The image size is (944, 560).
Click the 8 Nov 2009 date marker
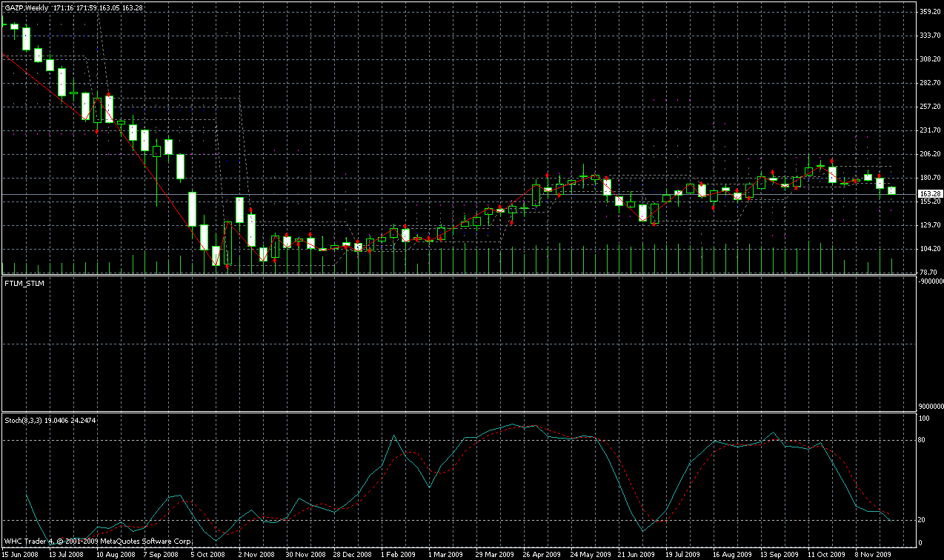(872, 554)
